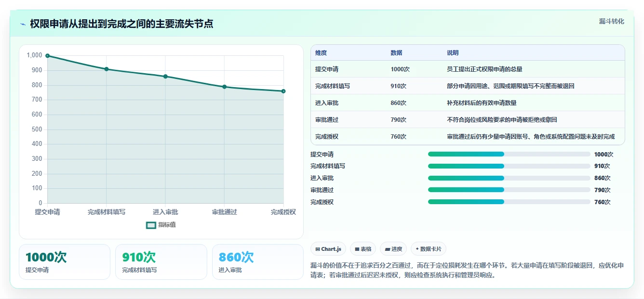Click the 完成材料填写 data point on the line
The image size is (644, 299).
coord(107,69)
